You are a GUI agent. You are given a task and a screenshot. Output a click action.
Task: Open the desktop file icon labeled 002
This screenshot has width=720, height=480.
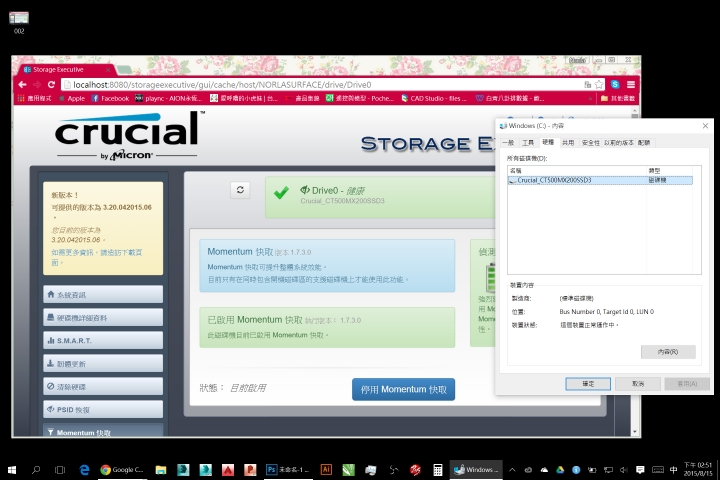19,23
